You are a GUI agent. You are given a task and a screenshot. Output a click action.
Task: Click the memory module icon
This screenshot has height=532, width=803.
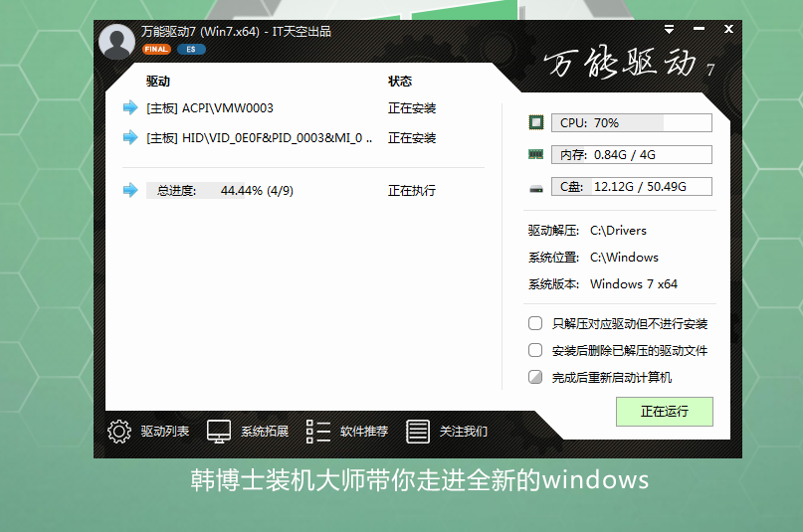pyautogui.click(x=536, y=154)
